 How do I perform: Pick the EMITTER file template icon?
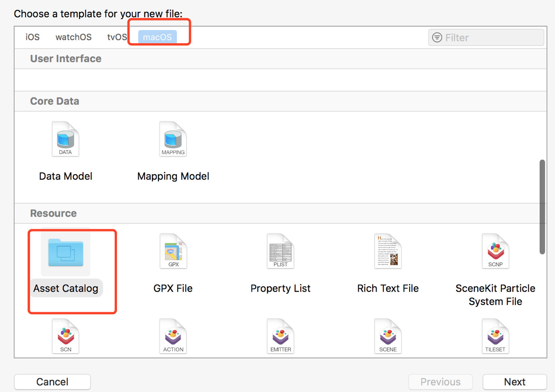click(281, 336)
